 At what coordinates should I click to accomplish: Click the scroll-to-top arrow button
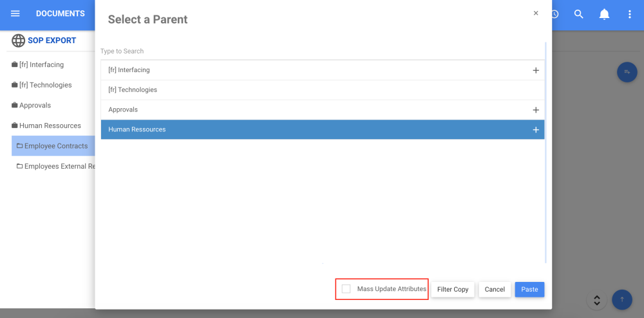pyautogui.click(x=622, y=299)
